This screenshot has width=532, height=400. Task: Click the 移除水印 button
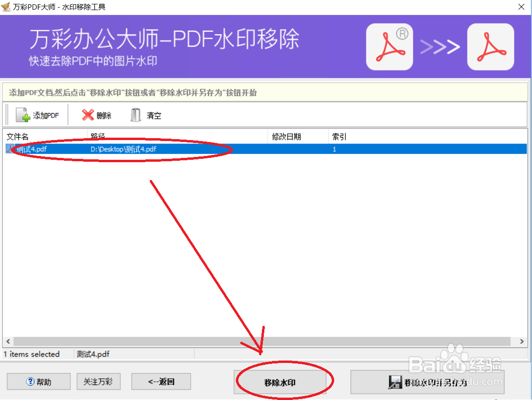pos(280,382)
